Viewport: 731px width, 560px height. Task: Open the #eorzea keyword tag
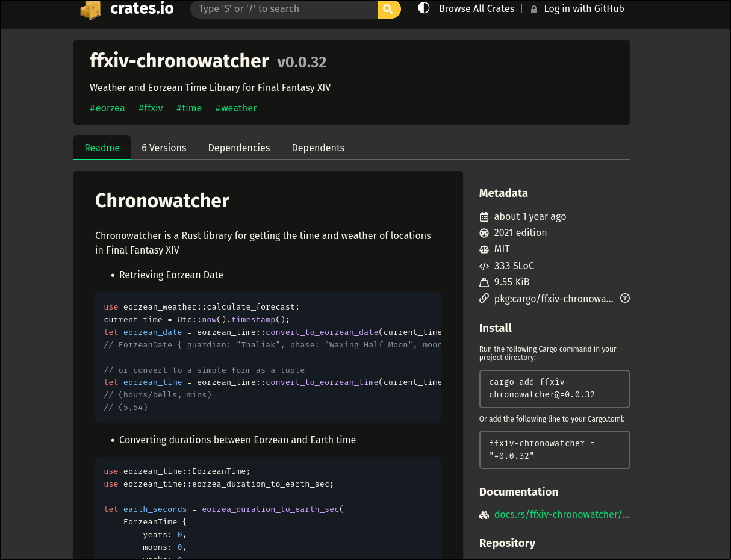(x=107, y=108)
